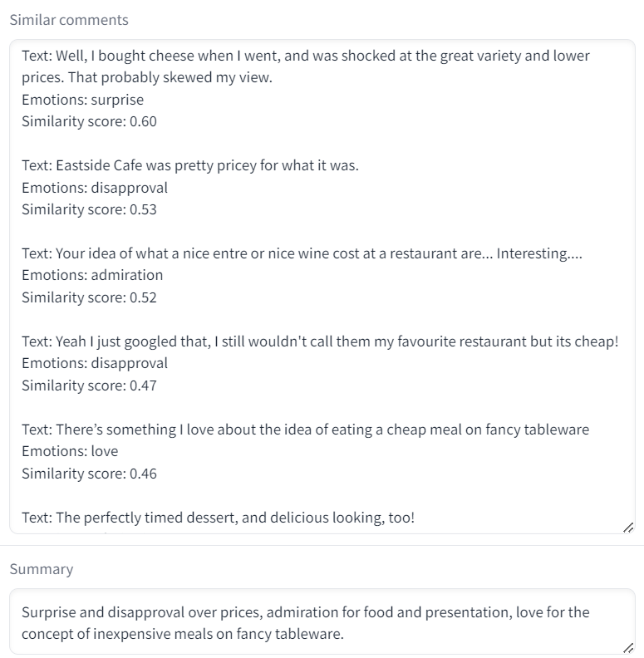Click the Eastside Cafe comment line
Image resolution: width=644 pixels, height=658 pixels.
pyautogui.click(x=190, y=165)
